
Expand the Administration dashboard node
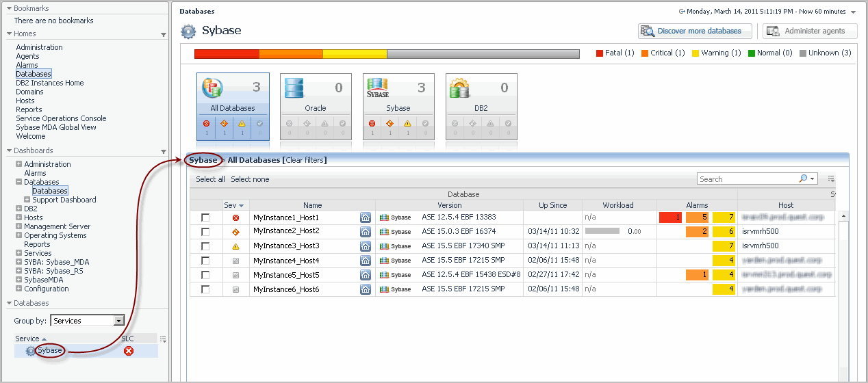(19, 164)
